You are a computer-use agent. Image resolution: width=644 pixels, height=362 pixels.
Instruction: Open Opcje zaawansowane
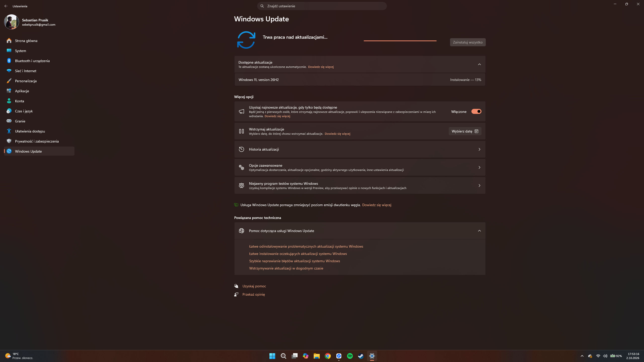click(360, 167)
